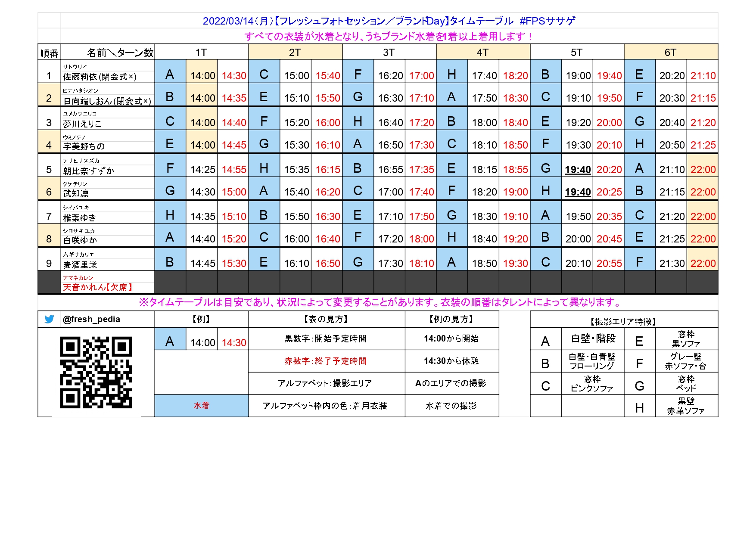Click area description 白壁・白青壁 フローリング

coord(592,361)
